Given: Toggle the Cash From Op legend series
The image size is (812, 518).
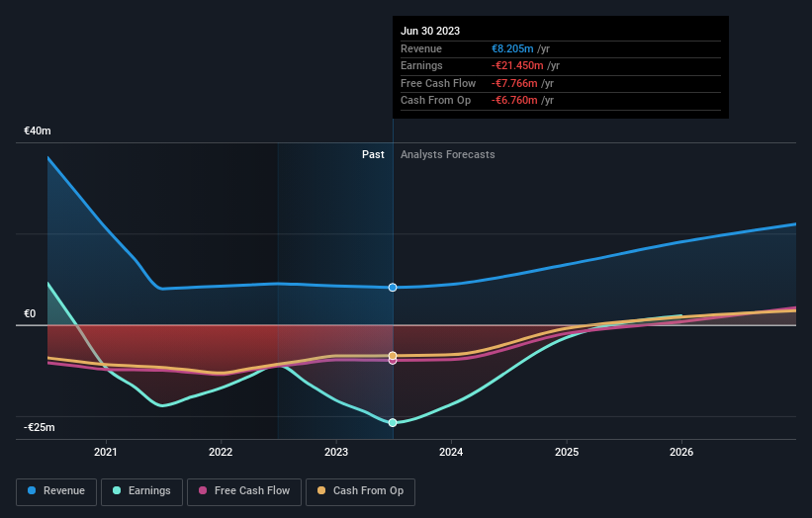Looking at the screenshot, I should [x=360, y=491].
